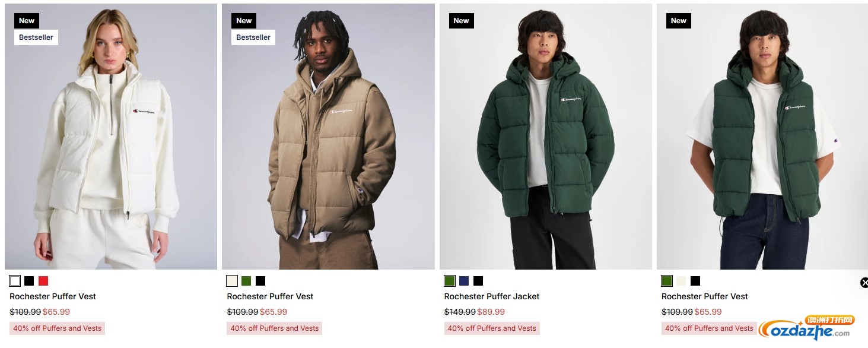Close the popup with the X icon

pyautogui.click(x=864, y=283)
